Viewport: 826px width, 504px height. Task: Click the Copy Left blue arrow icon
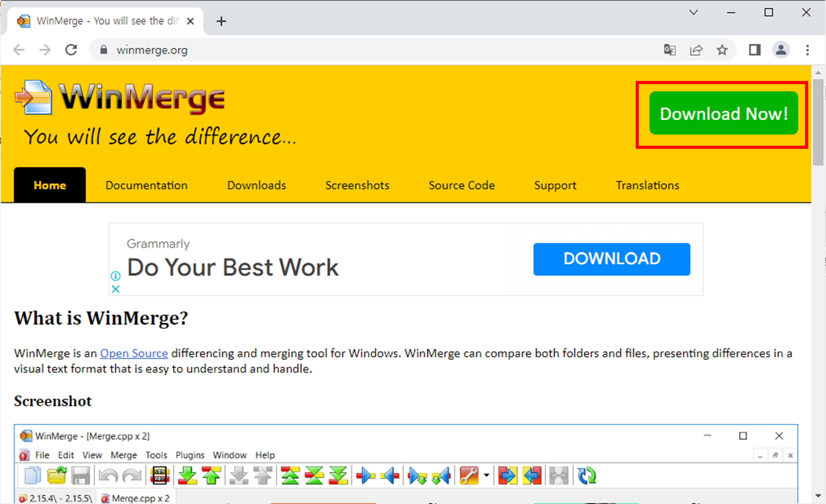point(390,476)
